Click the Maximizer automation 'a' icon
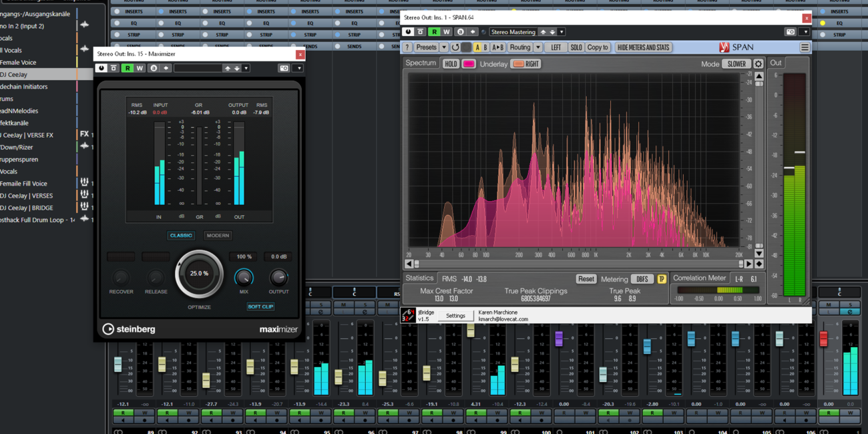 pos(154,68)
